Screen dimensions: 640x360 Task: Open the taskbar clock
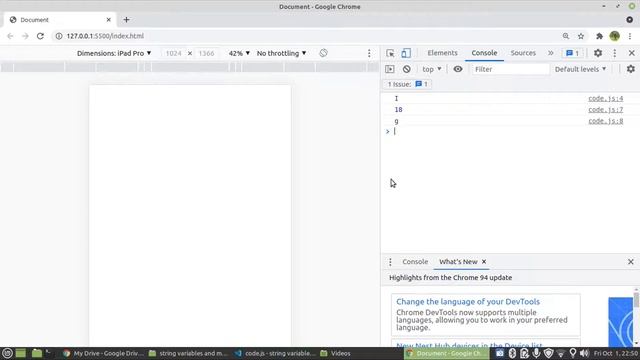pos(616,353)
